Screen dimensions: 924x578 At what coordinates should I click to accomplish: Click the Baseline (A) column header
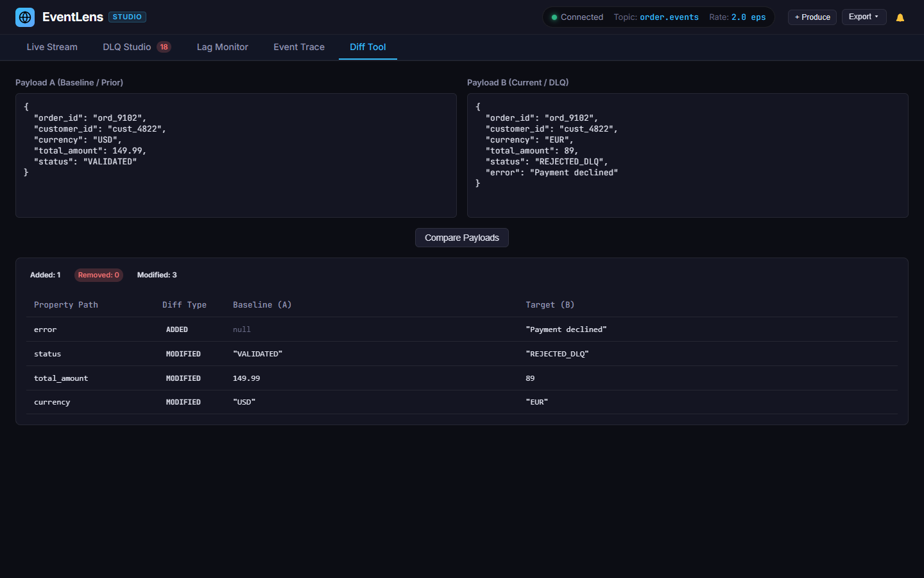coord(262,305)
